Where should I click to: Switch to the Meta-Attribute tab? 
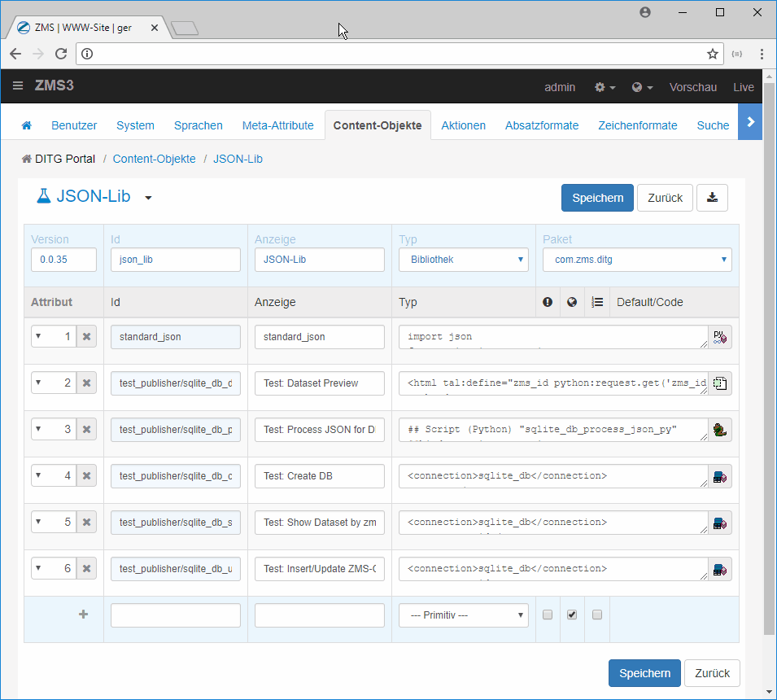coord(278,125)
